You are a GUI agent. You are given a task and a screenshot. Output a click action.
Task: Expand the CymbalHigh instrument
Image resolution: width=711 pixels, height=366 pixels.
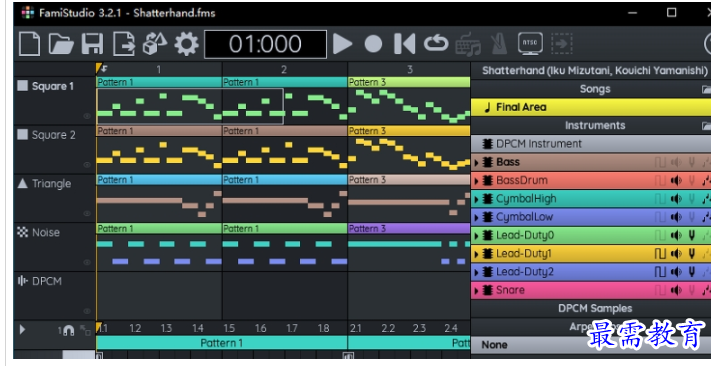(477, 199)
